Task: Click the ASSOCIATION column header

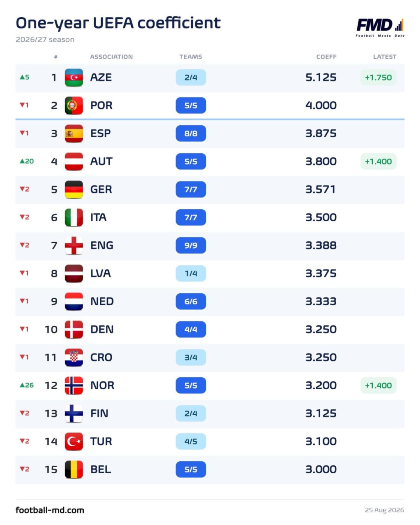Action: tap(111, 57)
